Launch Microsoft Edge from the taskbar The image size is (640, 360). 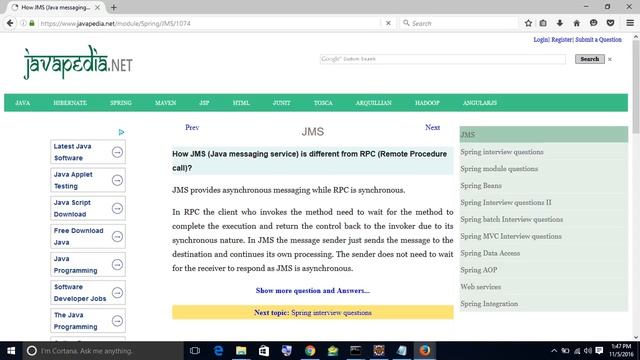[218, 351]
